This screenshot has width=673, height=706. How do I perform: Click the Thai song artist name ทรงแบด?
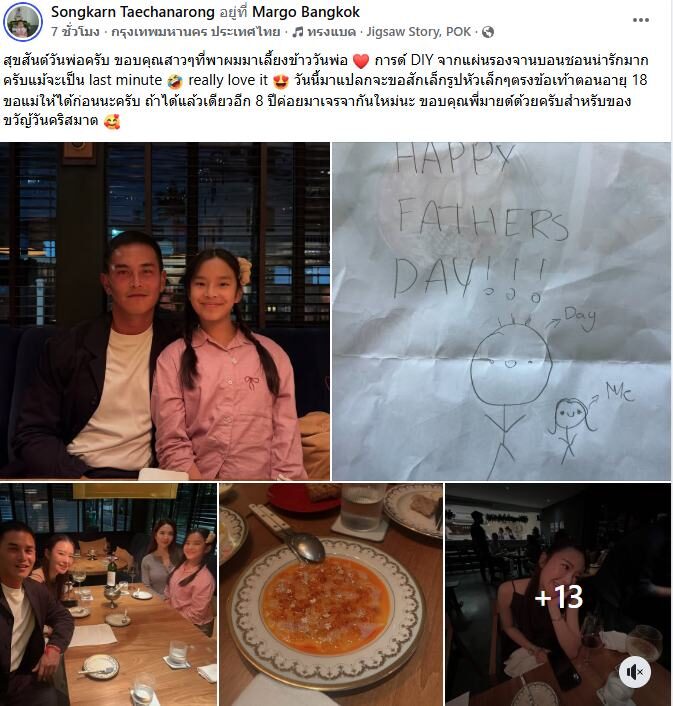coord(331,32)
